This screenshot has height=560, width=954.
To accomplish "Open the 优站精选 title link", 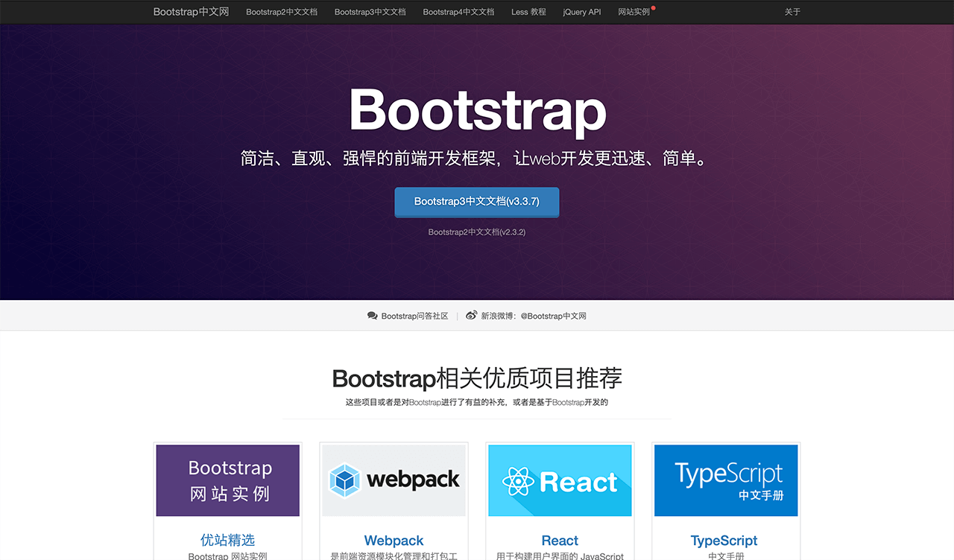I will (228, 541).
